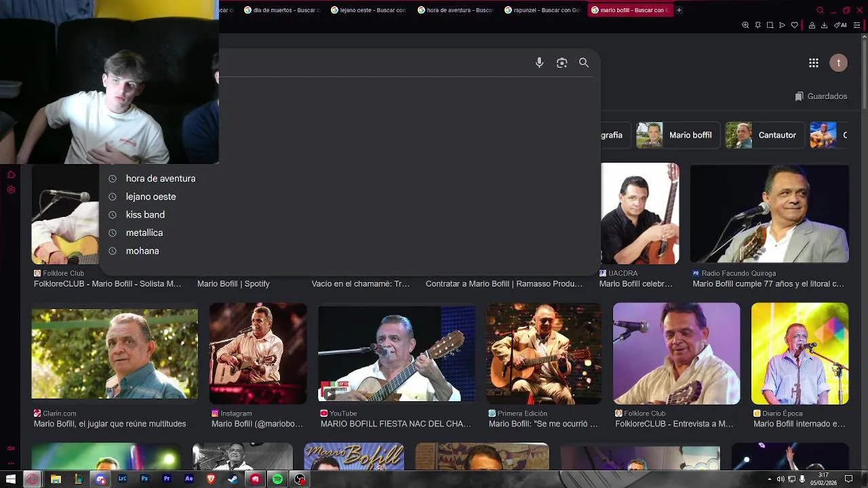Screen dimensions: 868x488
Task: Select the 'lejano oeste' search suggestion
Action: pos(151,197)
